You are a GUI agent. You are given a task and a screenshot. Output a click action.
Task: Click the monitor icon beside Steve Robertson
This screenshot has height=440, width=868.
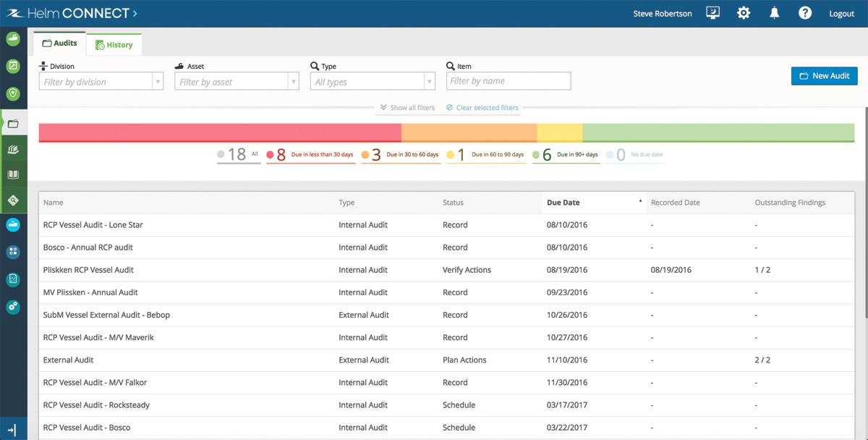tap(712, 14)
